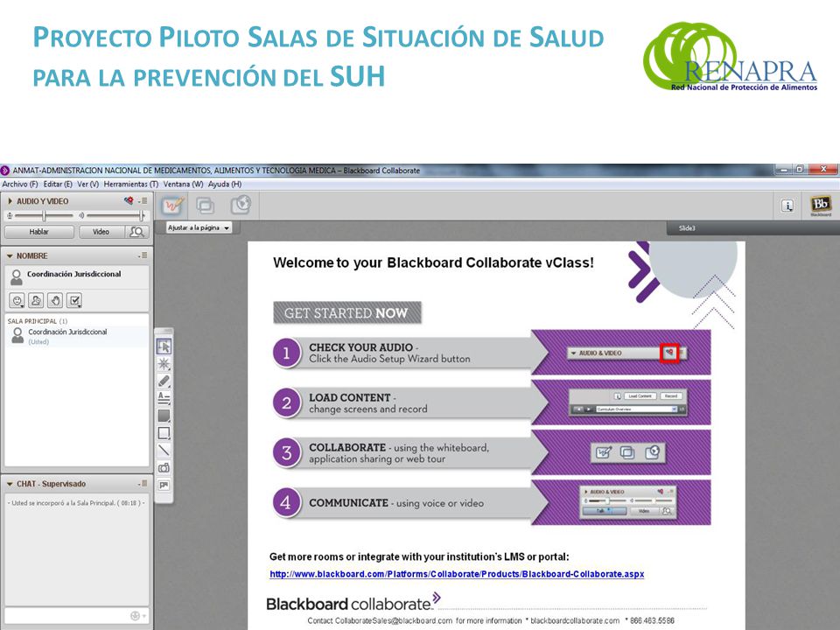
Task: Click the Hablar button
Action: pos(39,232)
